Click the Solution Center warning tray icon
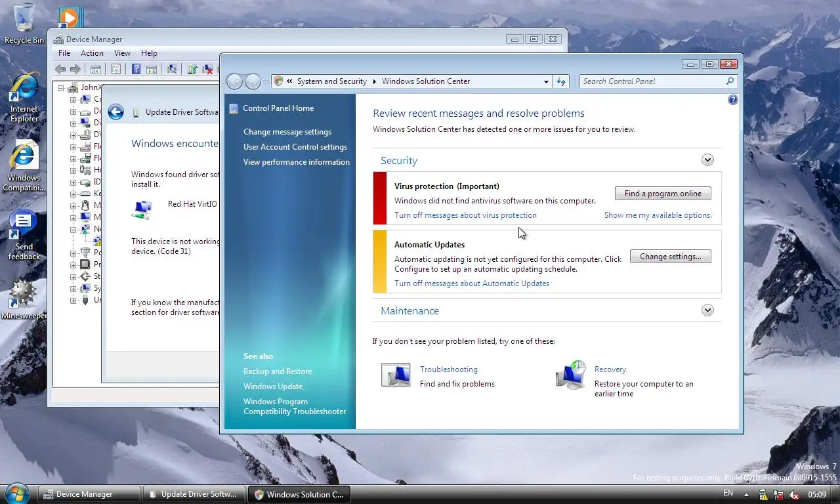This screenshot has height=504, width=840. pos(763,495)
